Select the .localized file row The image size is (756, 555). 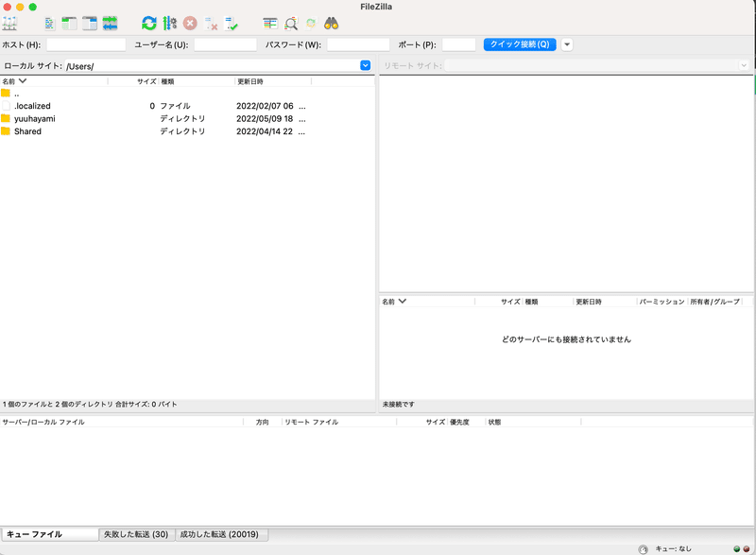[187, 106]
